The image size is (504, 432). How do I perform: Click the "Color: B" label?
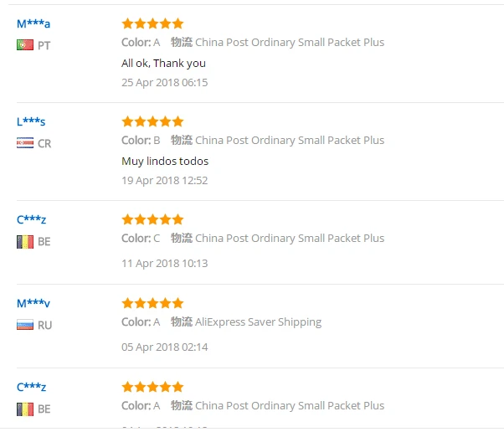(x=141, y=140)
